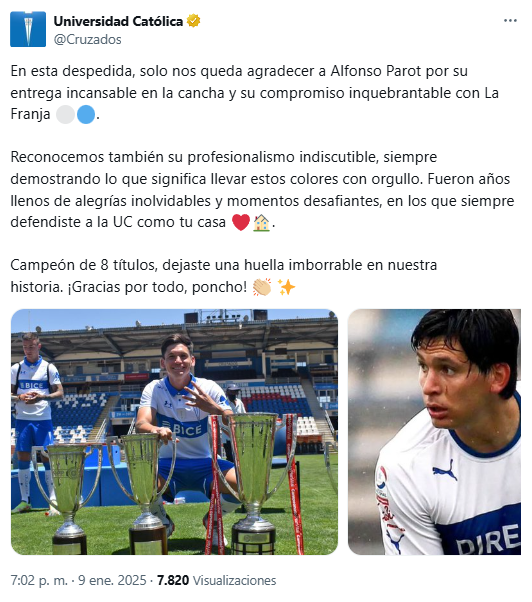Viewport: 532px width, 602px height.
Task: Click the red heart emoji
Action: [x=241, y=222]
